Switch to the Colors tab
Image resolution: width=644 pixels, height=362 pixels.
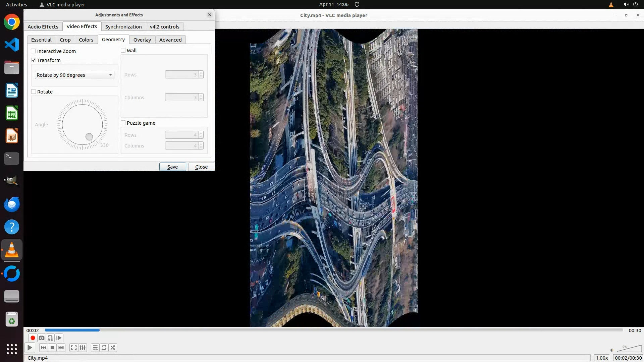pos(86,40)
